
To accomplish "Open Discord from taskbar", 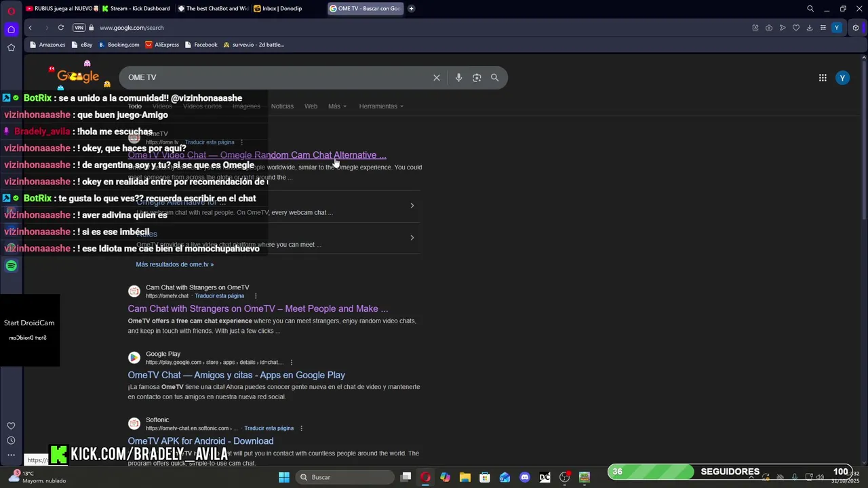I will tap(525, 477).
